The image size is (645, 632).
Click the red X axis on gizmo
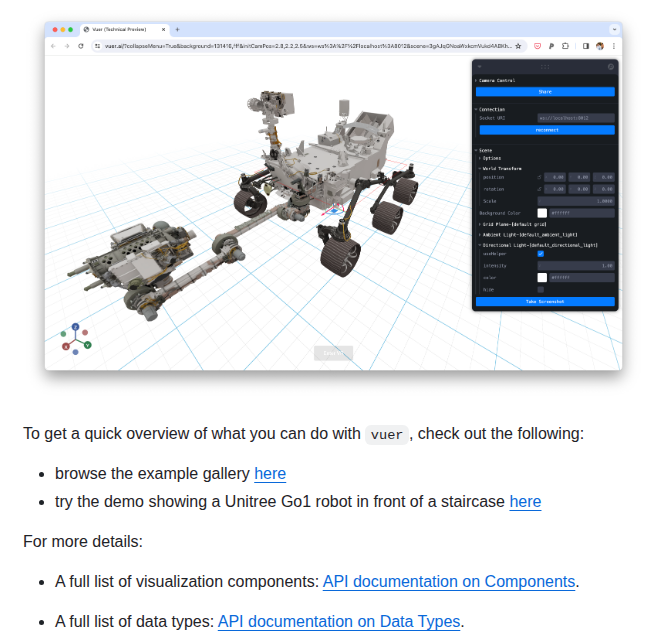[x=65, y=346]
